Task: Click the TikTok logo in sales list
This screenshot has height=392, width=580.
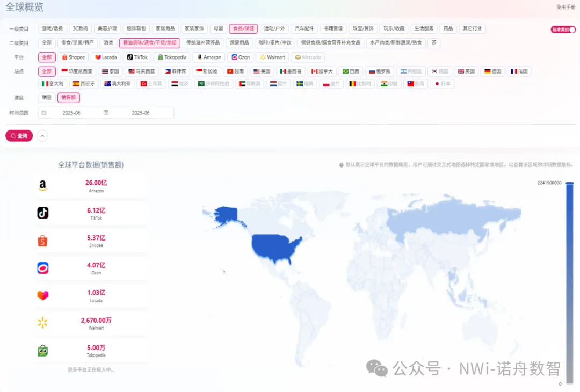Action: pyautogui.click(x=43, y=213)
